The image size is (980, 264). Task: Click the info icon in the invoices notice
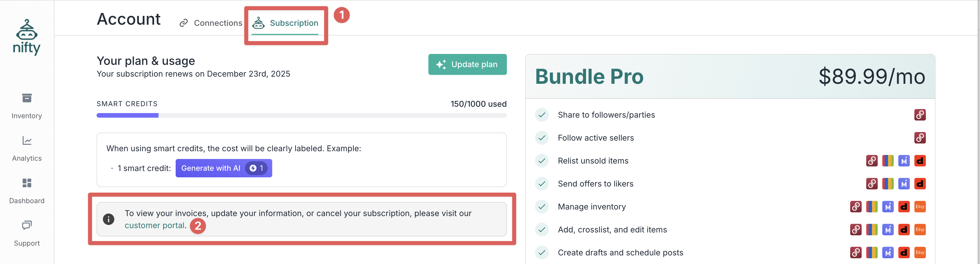[108, 219]
